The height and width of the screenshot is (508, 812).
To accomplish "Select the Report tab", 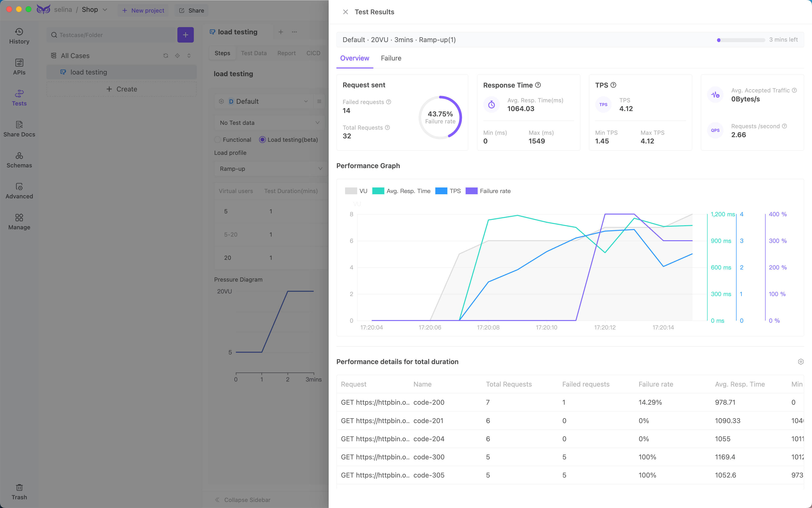I will pos(287,53).
